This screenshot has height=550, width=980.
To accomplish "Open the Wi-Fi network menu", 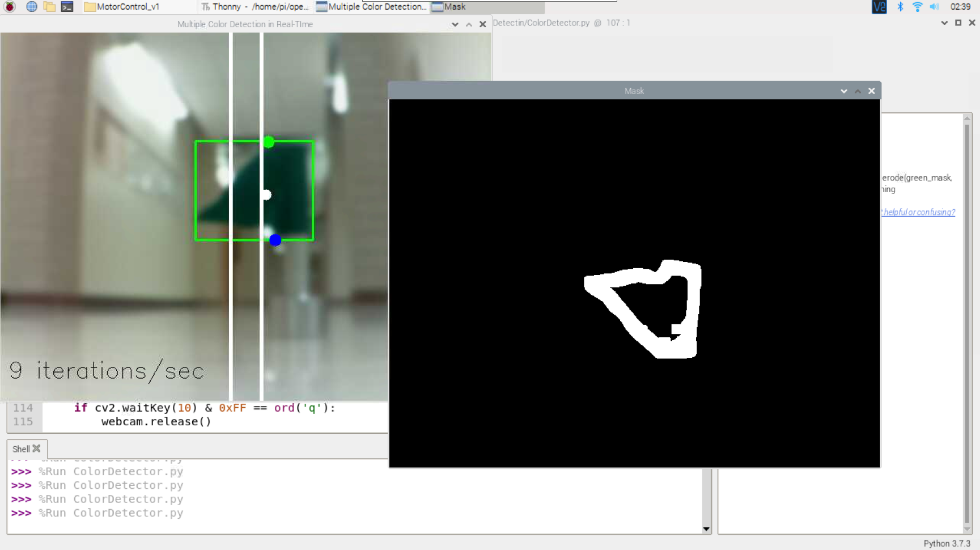I will 917,7.
